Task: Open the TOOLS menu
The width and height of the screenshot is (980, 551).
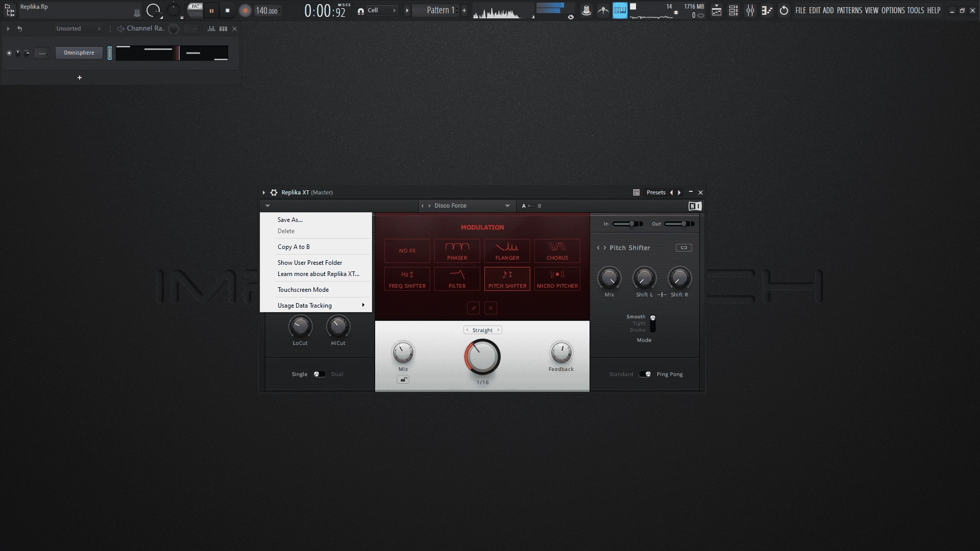Action: (x=916, y=10)
